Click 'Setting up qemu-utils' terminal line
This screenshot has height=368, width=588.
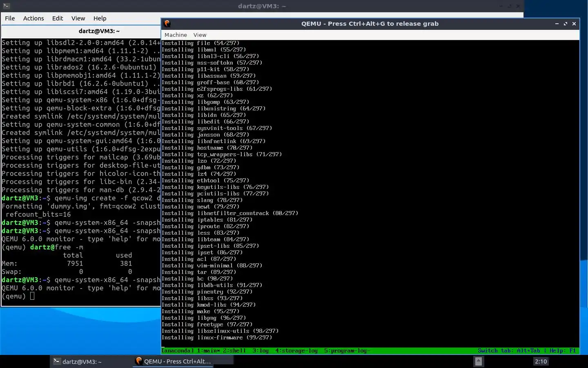coord(81,149)
